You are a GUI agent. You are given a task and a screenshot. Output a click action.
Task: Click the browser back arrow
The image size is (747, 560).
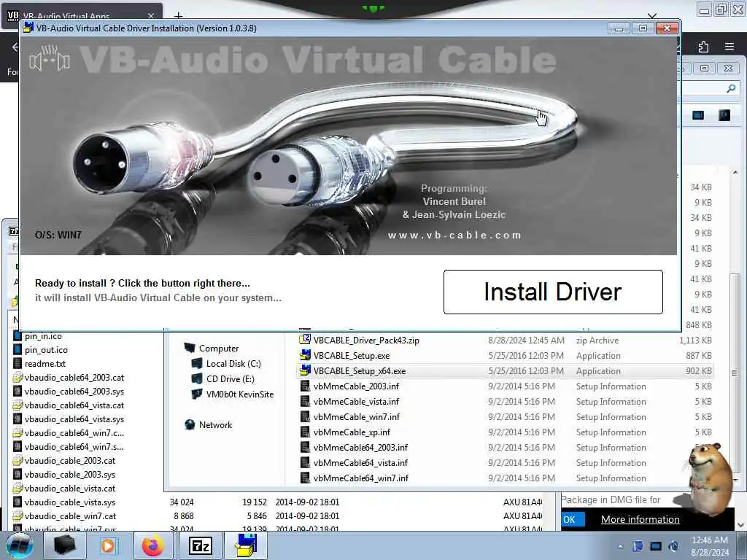(15, 47)
